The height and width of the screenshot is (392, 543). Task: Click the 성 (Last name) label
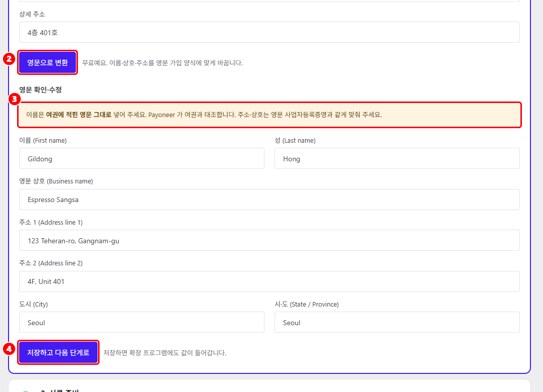(x=295, y=140)
